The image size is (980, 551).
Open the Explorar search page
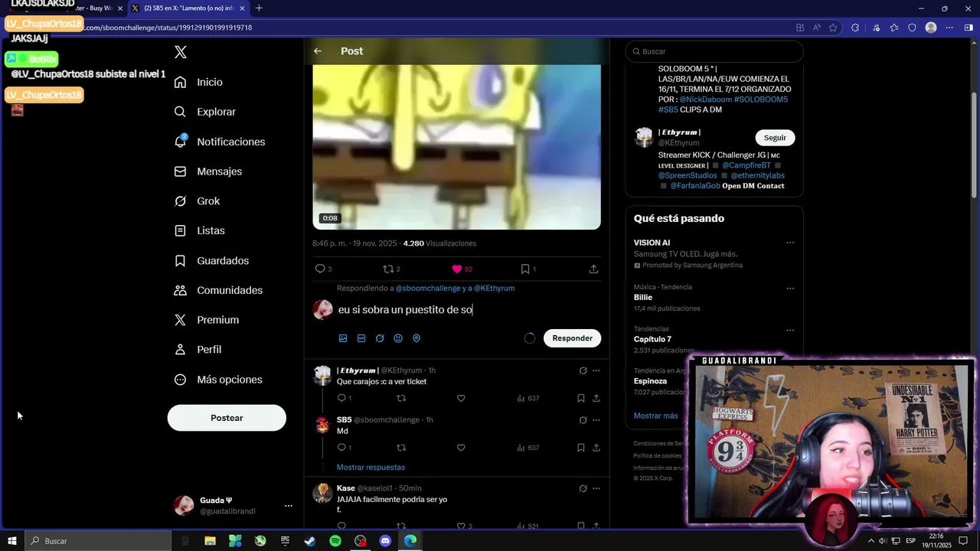[x=204, y=112]
